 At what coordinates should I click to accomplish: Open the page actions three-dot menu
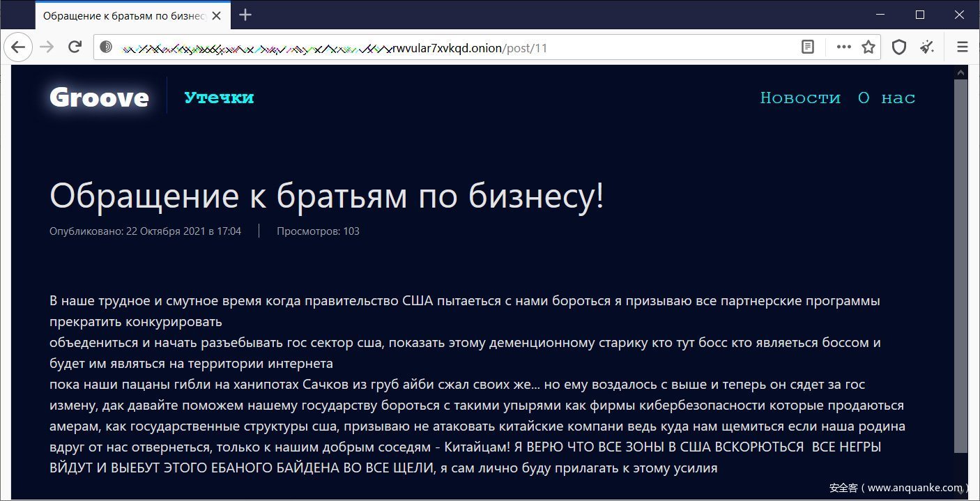pyautogui.click(x=843, y=47)
